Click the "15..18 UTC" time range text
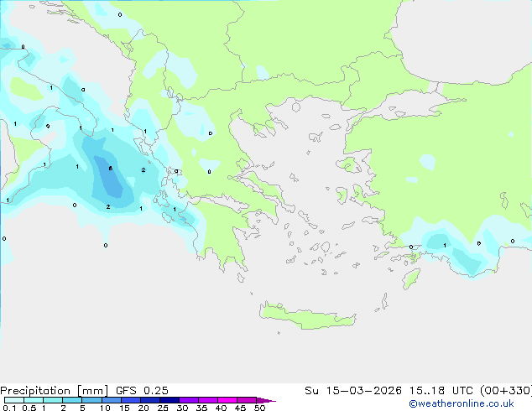The image size is (532, 411). (441, 391)
